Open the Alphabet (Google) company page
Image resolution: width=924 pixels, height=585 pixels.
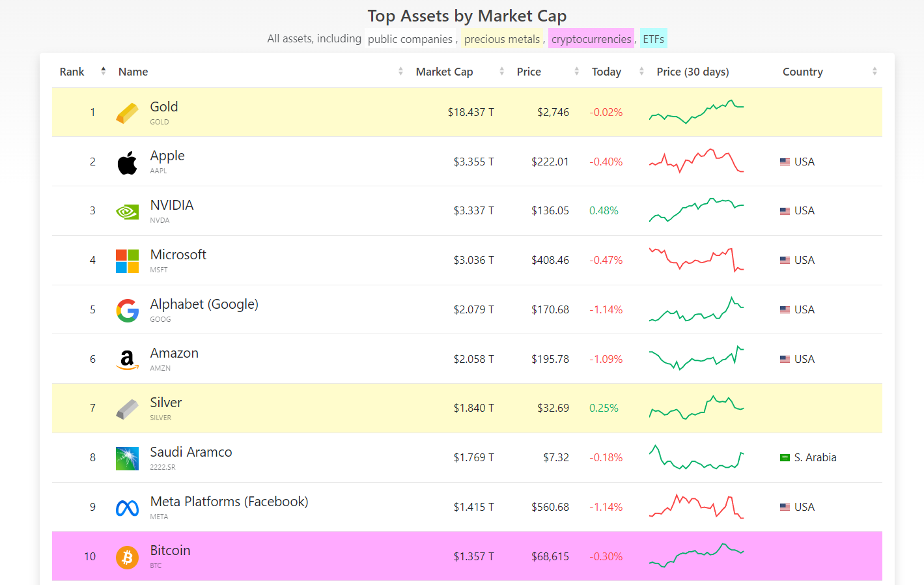pos(204,304)
